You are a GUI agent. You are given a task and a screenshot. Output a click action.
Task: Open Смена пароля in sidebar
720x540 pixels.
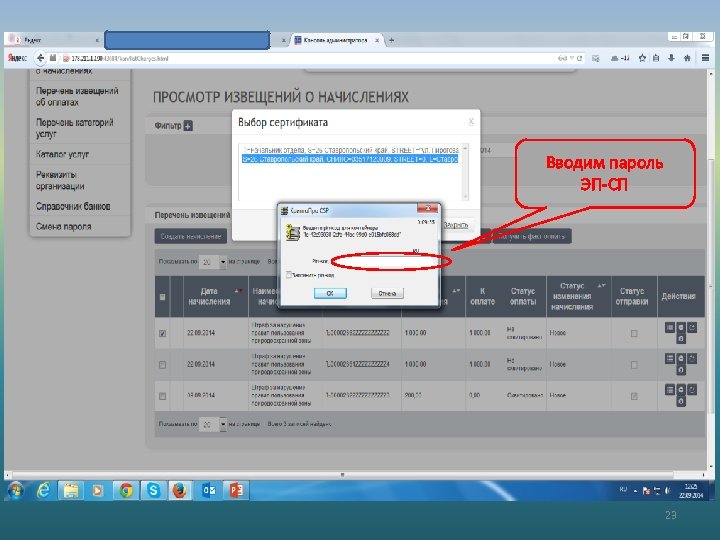pyautogui.click(x=63, y=226)
